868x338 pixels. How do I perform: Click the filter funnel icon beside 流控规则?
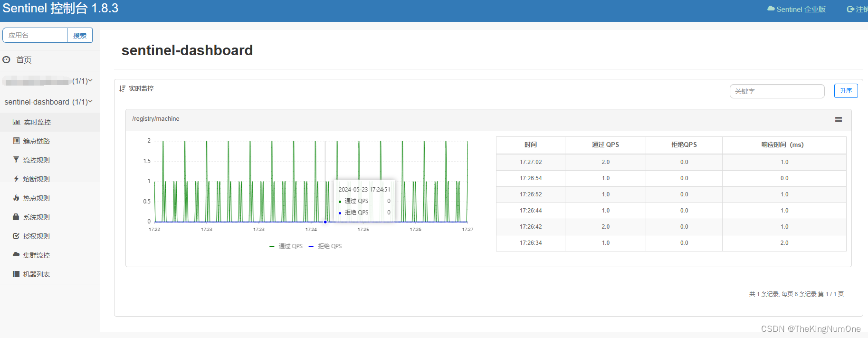(x=16, y=160)
